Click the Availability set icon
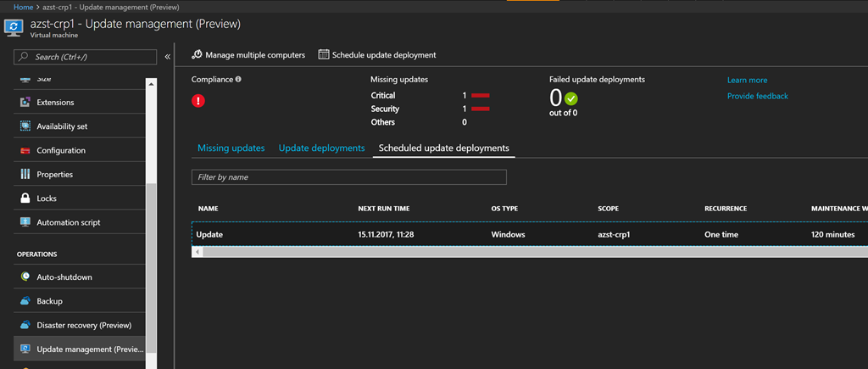868x369 pixels. pyautogui.click(x=25, y=126)
